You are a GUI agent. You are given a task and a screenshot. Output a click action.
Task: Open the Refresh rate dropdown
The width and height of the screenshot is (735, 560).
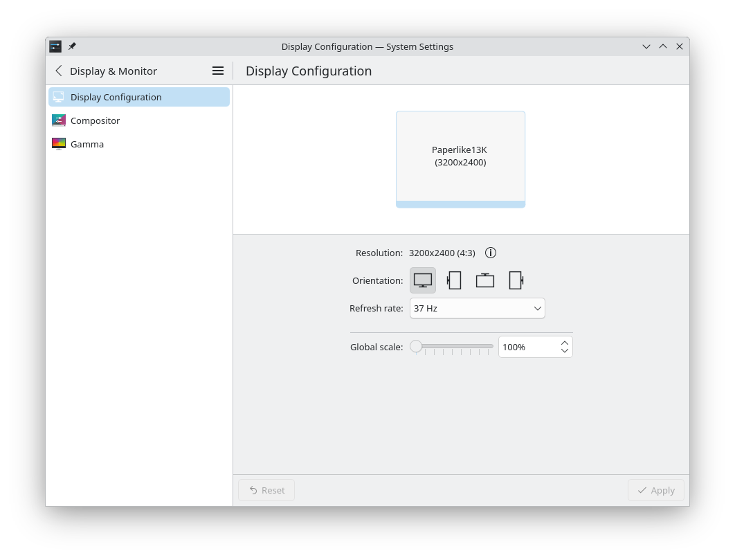point(477,308)
